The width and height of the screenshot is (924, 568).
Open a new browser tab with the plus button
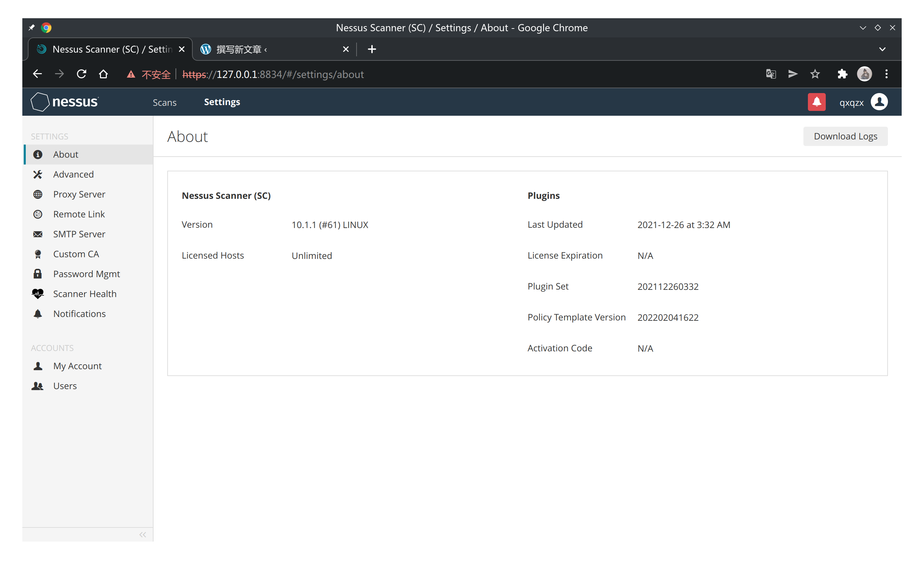(x=372, y=49)
